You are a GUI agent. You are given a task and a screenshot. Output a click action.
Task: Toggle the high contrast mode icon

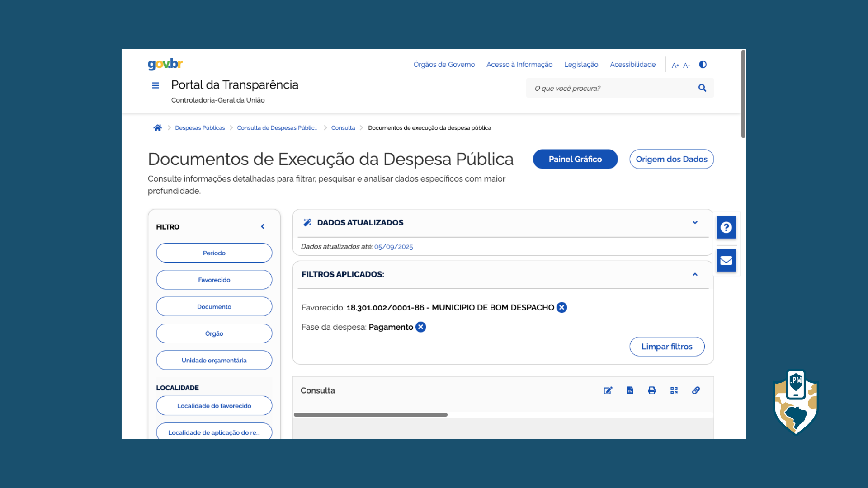pos(703,65)
